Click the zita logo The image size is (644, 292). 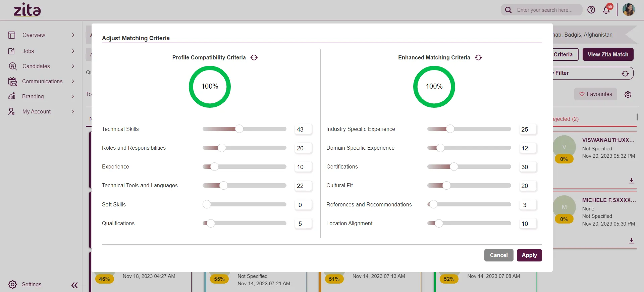tap(27, 10)
